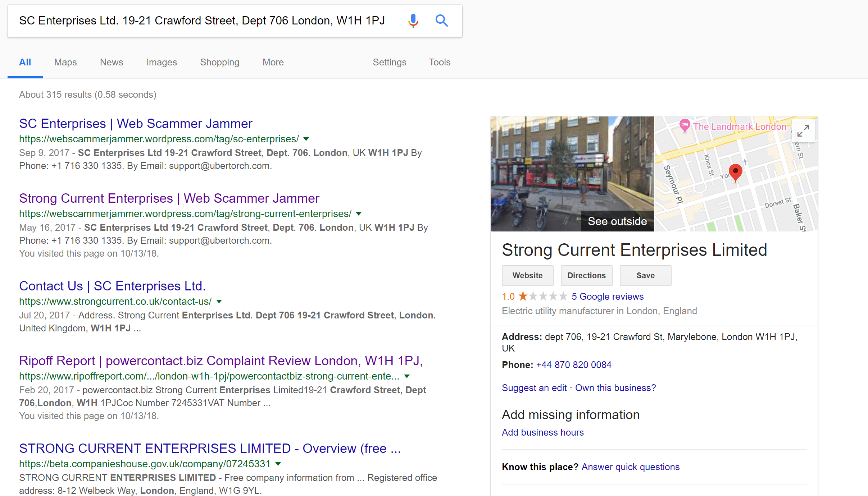Open Ripoff Report powercontact.biz result title
Image resolution: width=868 pixels, height=496 pixels.
(221, 361)
